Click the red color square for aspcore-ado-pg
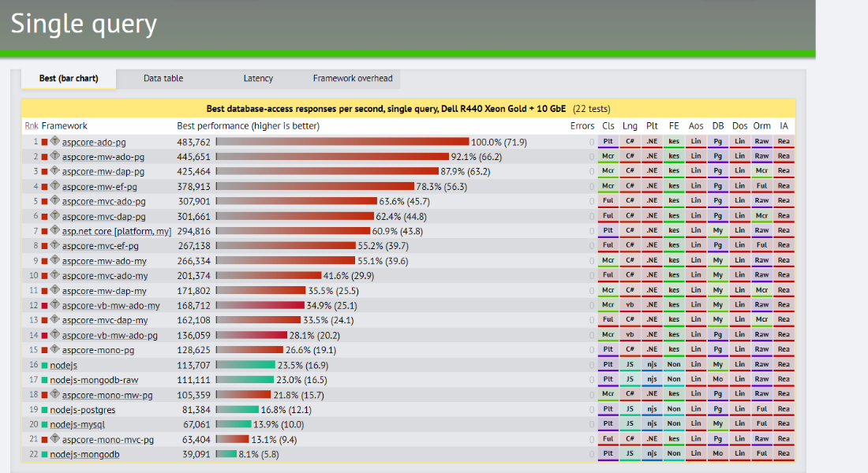Screen dimensions: 868x473 point(44,142)
